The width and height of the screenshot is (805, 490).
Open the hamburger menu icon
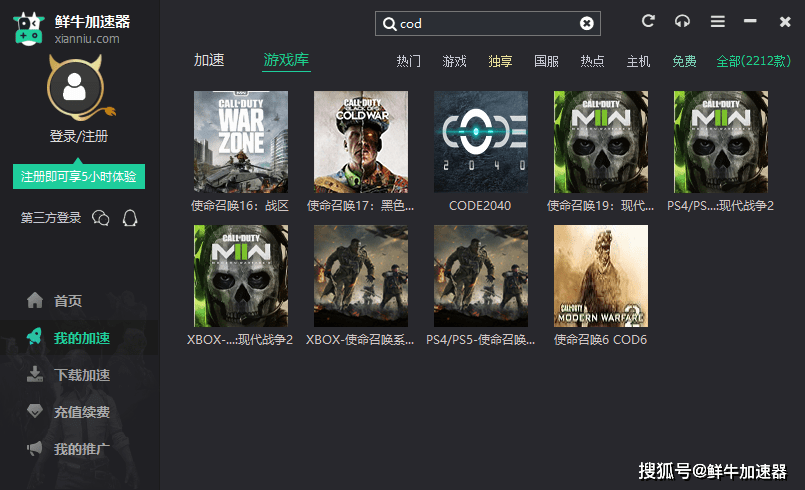coord(718,21)
